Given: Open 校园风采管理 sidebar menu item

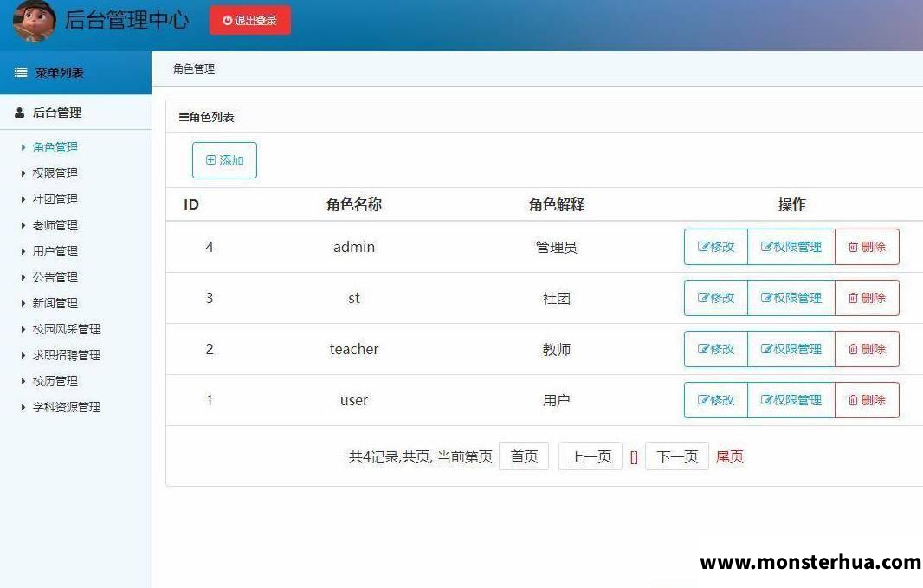Looking at the screenshot, I should [67, 329].
